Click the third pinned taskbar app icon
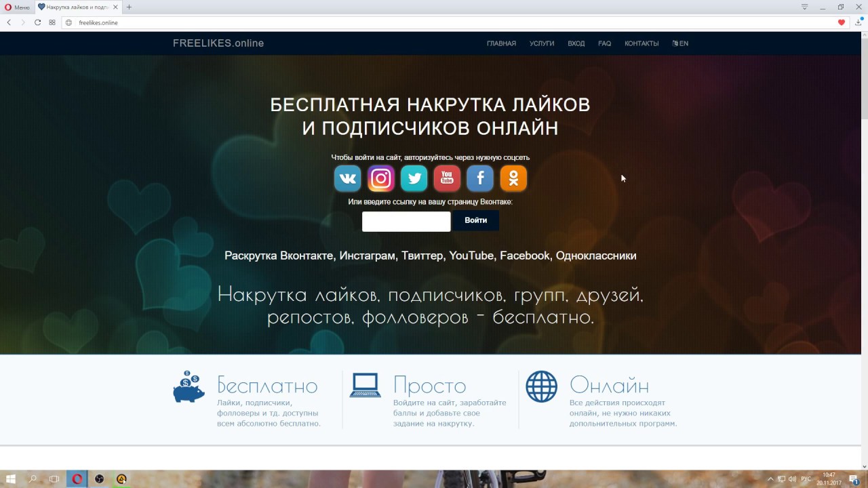 pyautogui.click(x=100, y=479)
